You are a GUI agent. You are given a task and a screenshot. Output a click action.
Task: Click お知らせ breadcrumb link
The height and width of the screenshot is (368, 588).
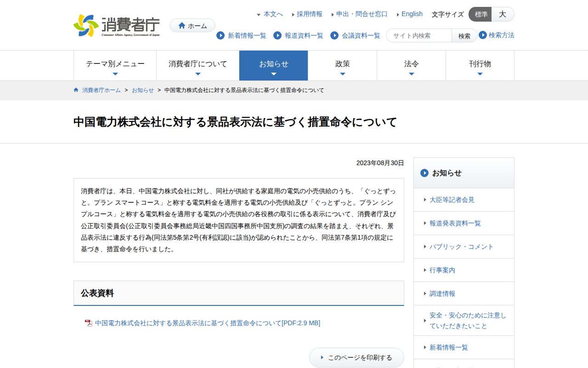pos(143,90)
